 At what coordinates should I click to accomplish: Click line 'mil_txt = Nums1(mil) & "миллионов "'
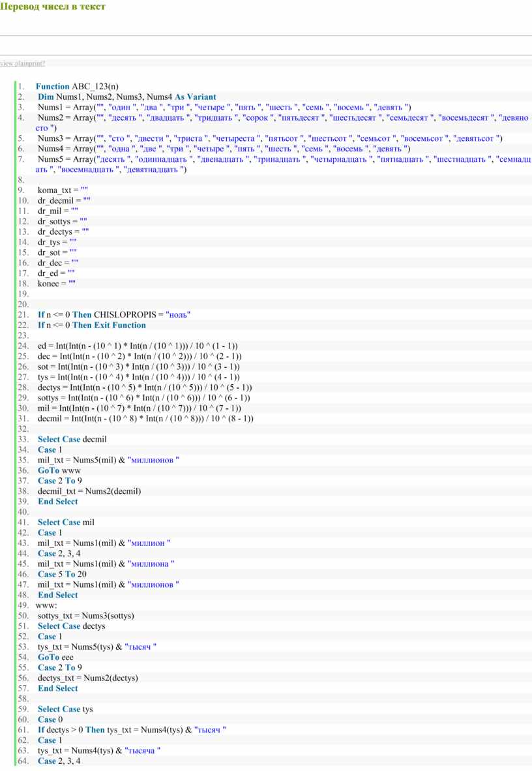(x=108, y=584)
